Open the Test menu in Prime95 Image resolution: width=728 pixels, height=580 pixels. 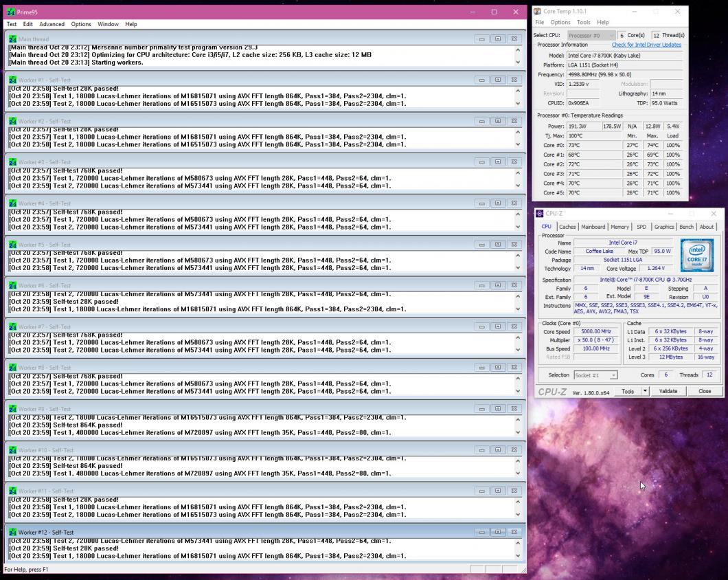[x=12, y=24]
